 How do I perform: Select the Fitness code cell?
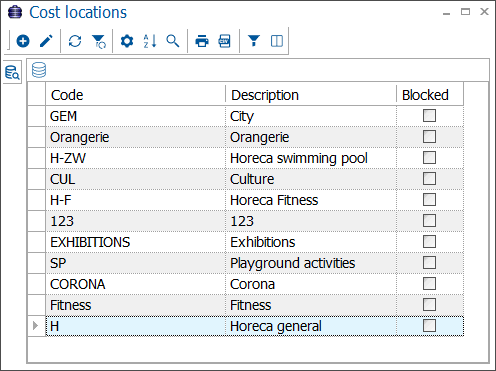135,305
